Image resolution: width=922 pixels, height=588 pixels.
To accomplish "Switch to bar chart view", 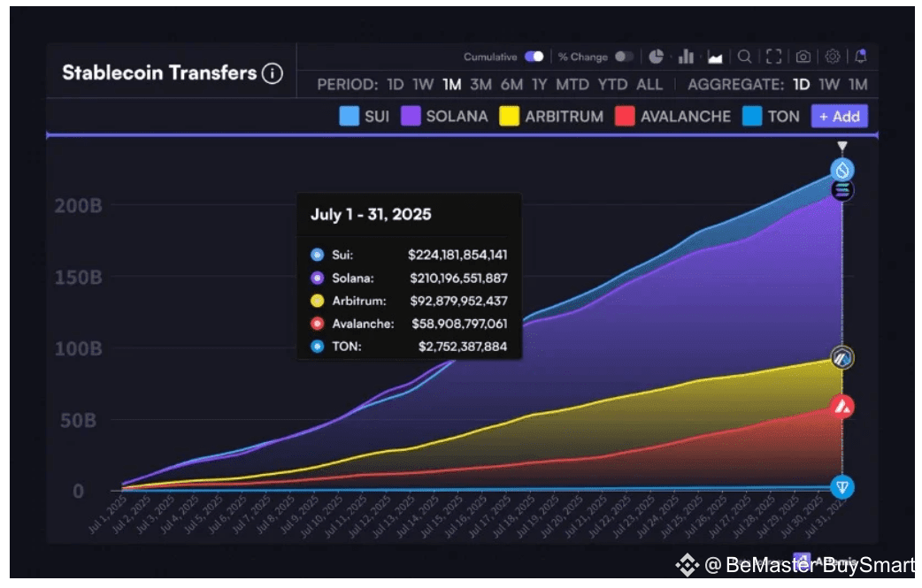I will 686,57.
